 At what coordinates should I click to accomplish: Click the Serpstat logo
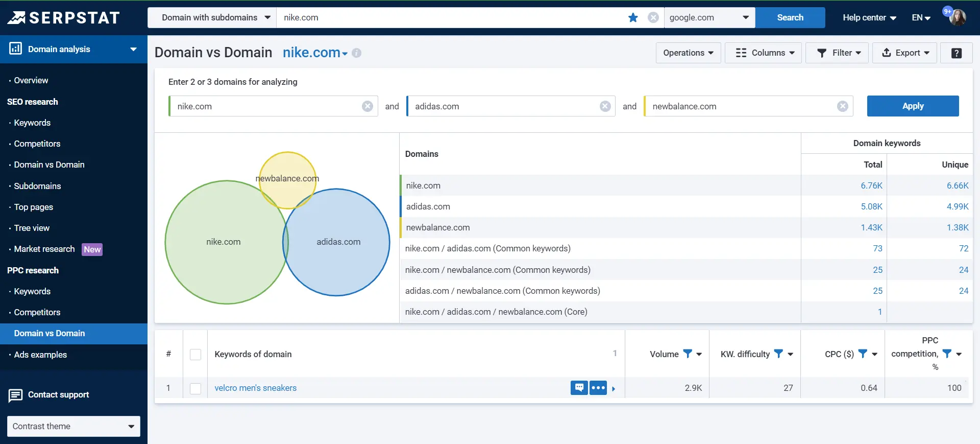[63, 17]
